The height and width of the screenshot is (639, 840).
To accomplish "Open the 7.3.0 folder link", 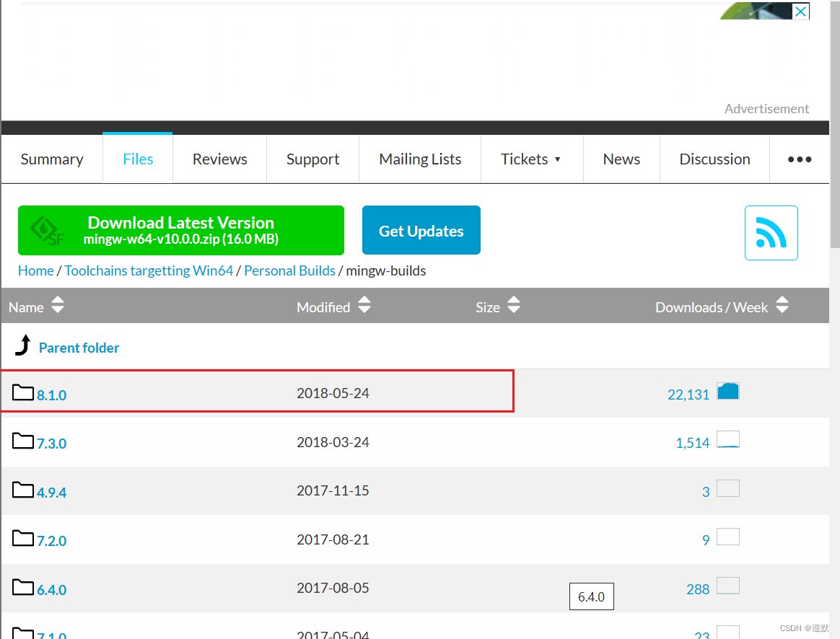I will (51, 444).
